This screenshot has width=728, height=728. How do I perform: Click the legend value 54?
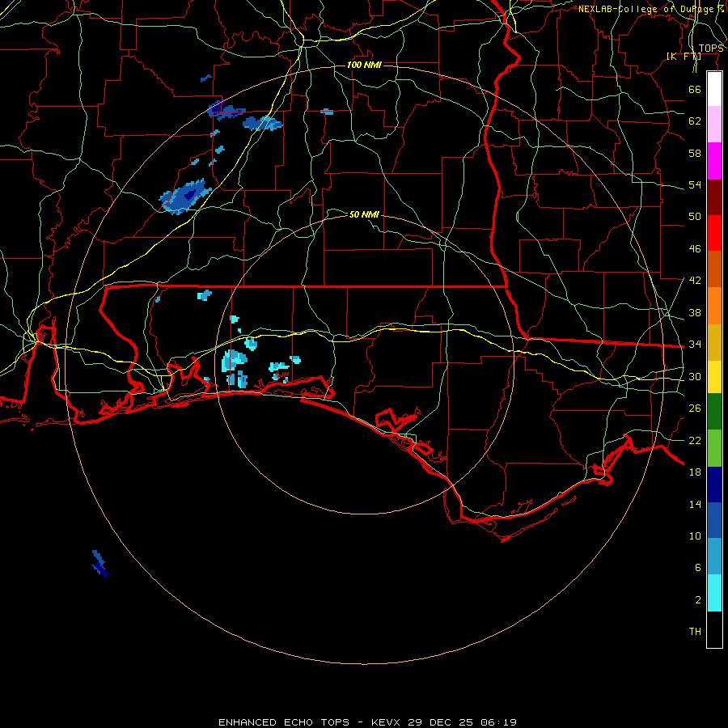pos(695,184)
